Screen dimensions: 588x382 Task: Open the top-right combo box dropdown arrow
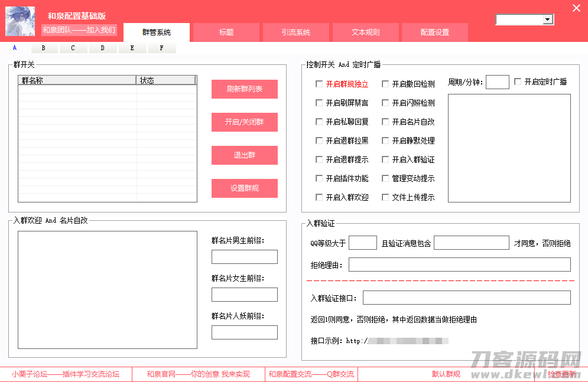tap(548, 19)
